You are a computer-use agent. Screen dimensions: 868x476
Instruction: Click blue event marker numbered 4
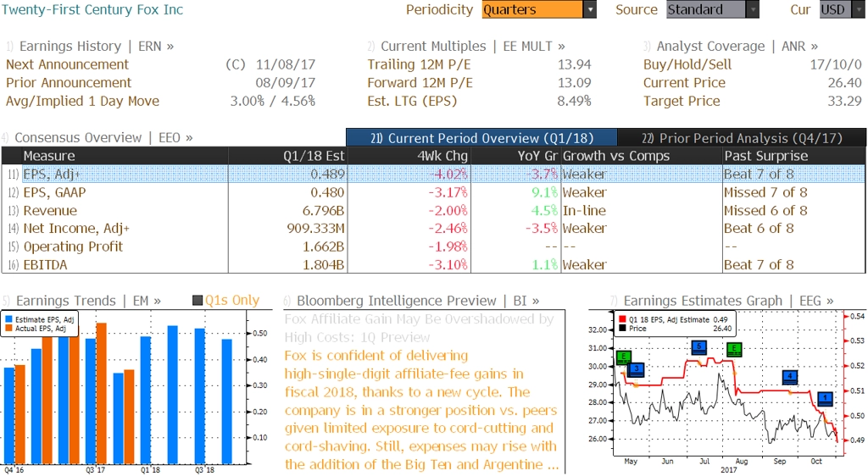coord(790,378)
